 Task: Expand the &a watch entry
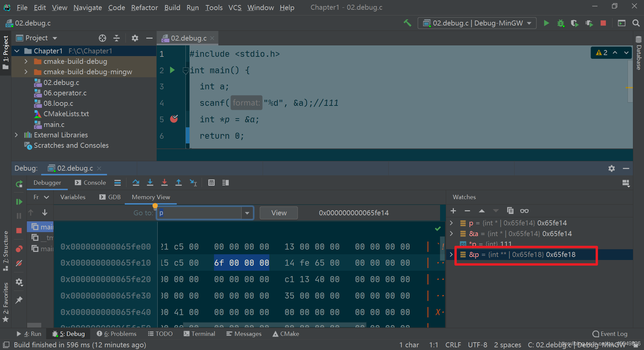tap(451, 233)
